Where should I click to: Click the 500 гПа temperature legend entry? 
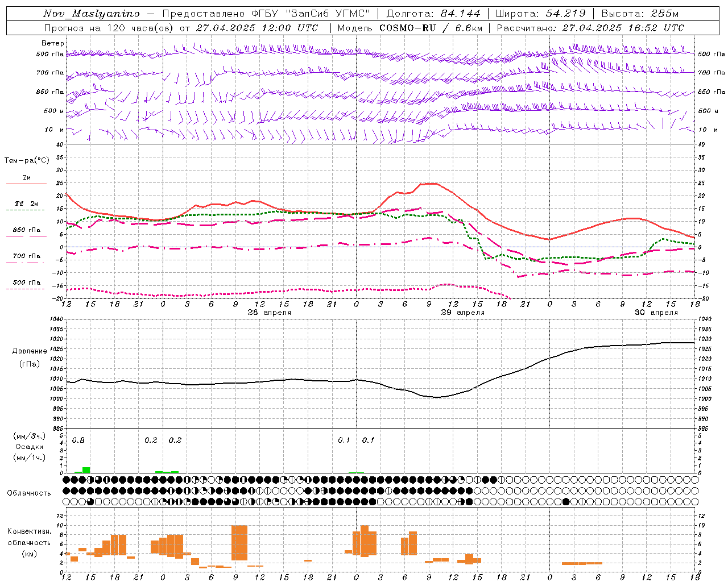pos(27,282)
